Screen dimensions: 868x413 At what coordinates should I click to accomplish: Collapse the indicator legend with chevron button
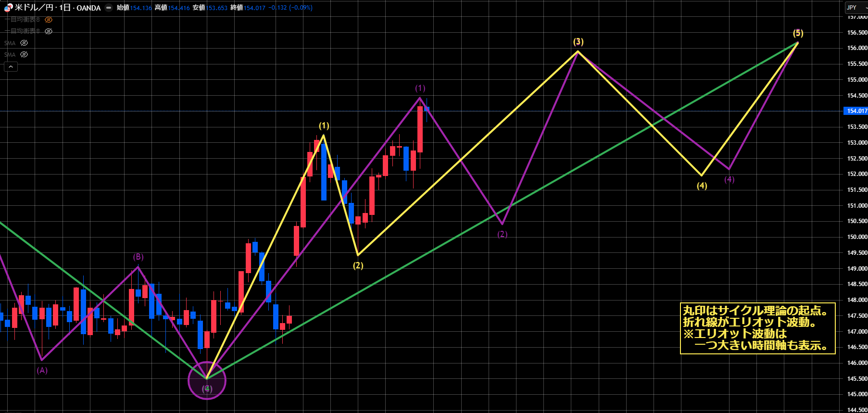coord(11,66)
